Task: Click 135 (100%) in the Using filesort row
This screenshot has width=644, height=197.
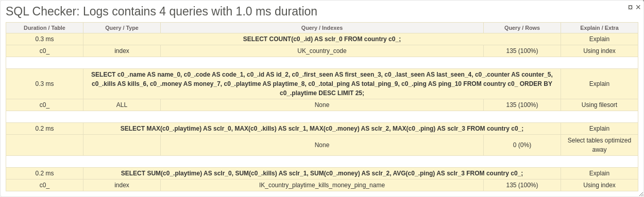Action: 522,105
